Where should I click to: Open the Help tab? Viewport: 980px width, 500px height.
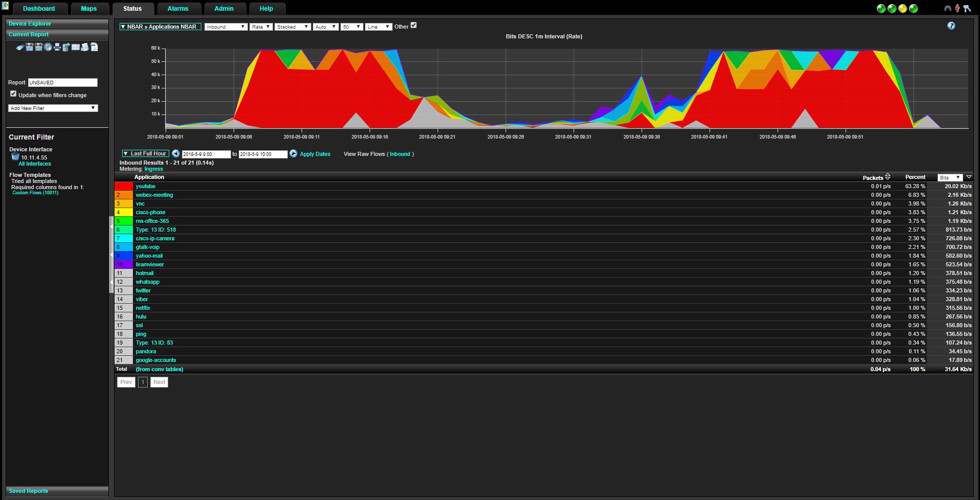[266, 9]
